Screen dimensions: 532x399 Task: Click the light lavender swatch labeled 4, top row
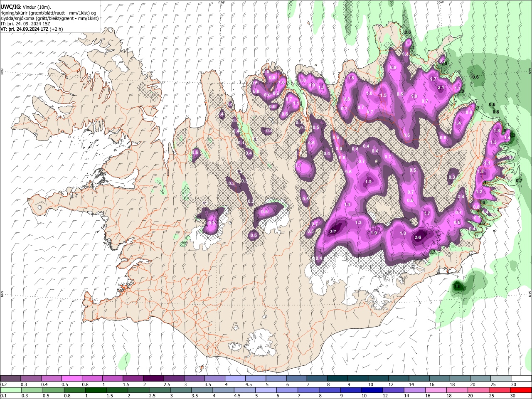coord(235,379)
